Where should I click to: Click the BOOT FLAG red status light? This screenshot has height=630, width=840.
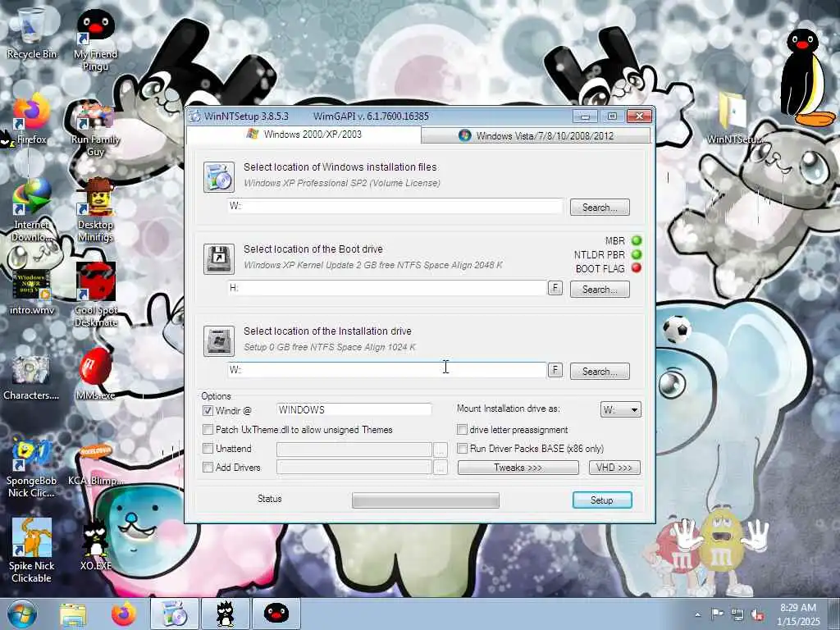tap(637, 268)
